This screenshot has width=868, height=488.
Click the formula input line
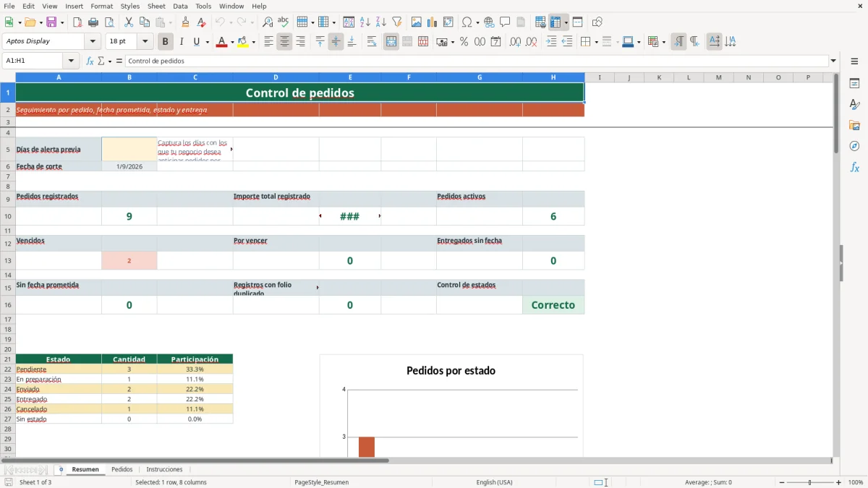[x=476, y=61]
